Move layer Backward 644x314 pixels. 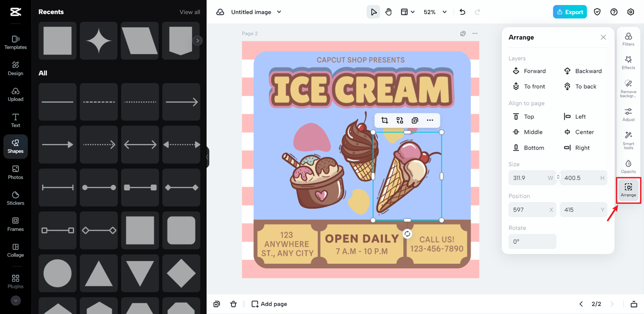[x=583, y=71]
